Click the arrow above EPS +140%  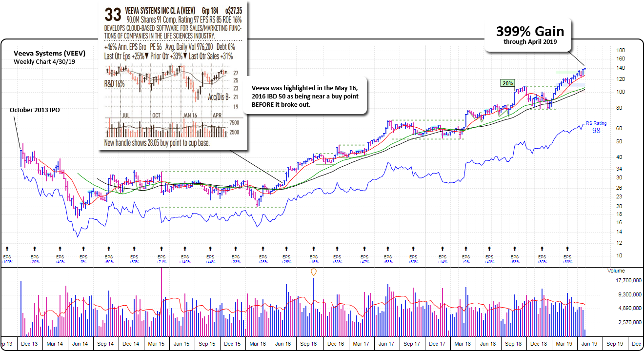point(184,249)
